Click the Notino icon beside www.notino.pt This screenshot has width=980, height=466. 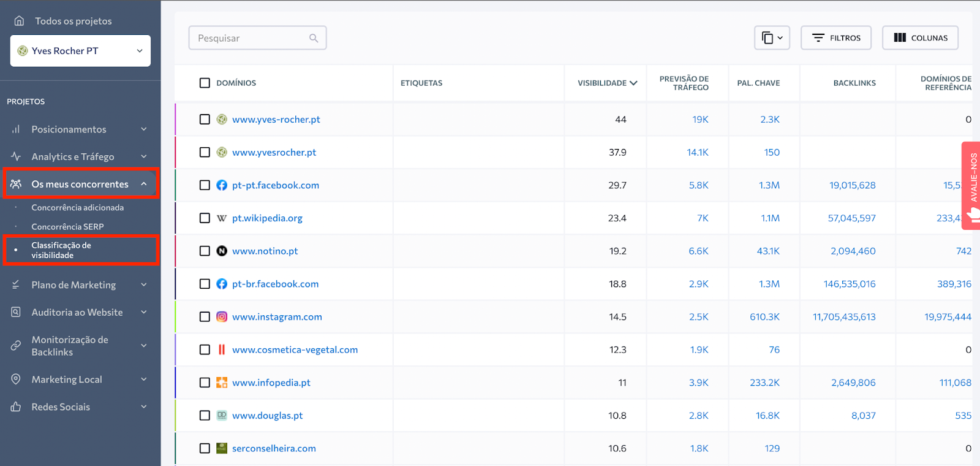click(222, 251)
